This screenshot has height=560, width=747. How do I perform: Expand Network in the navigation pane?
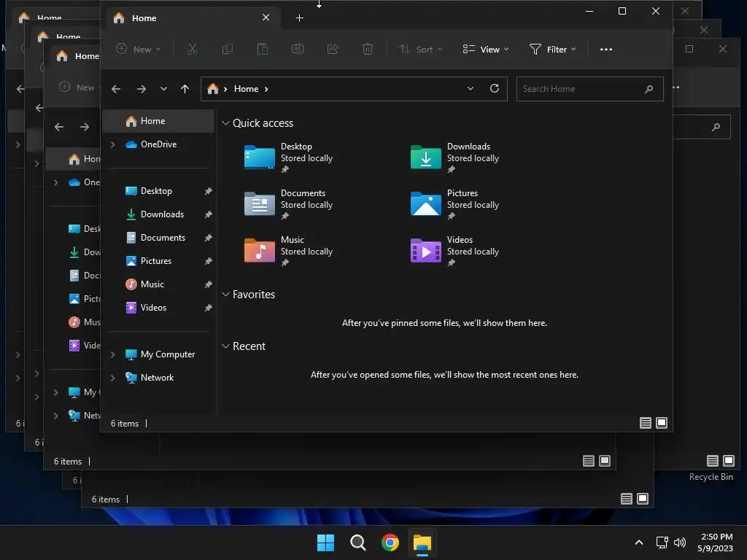click(113, 378)
